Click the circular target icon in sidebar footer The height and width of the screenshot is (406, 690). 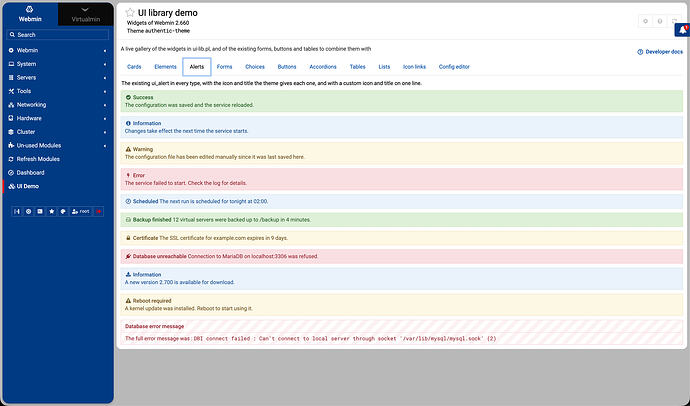point(29,212)
